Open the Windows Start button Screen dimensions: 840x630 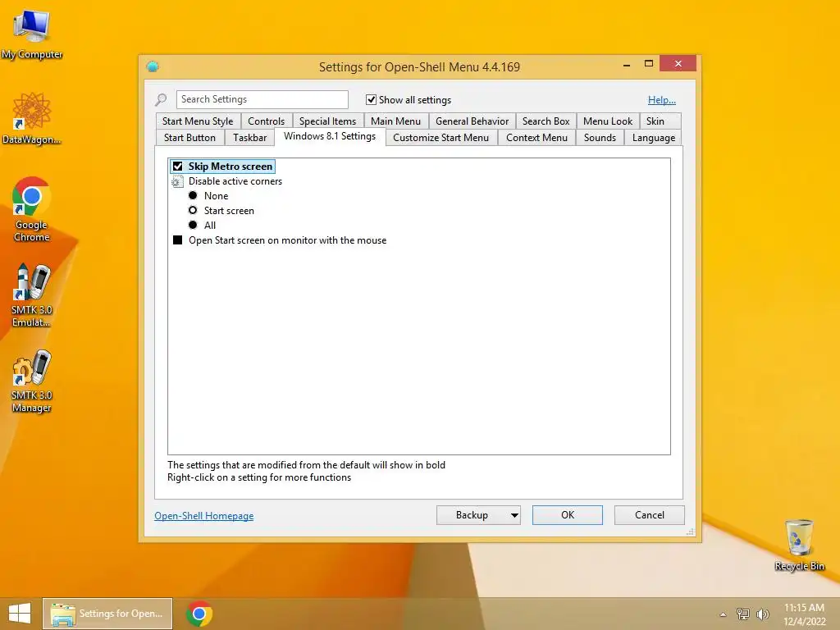(20, 614)
